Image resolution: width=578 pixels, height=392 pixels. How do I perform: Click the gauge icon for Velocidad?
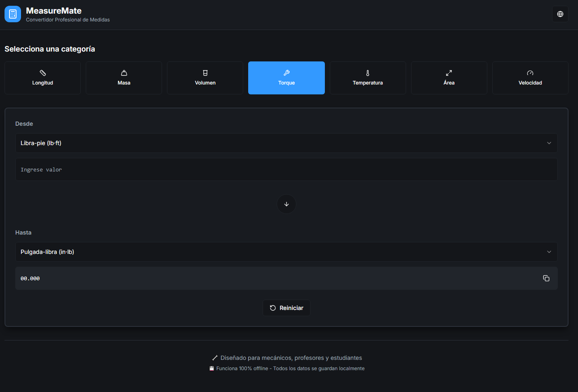(x=530, y=73)
